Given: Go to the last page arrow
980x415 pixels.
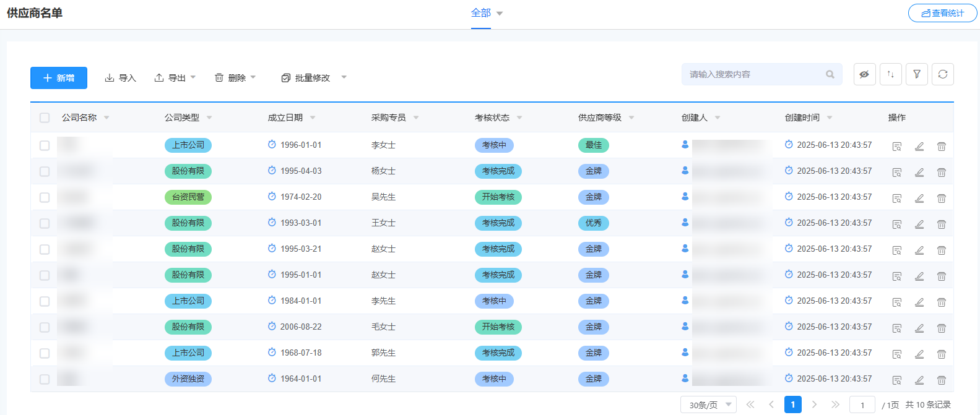Looking at the screenshot, I should tap(836, 404).
